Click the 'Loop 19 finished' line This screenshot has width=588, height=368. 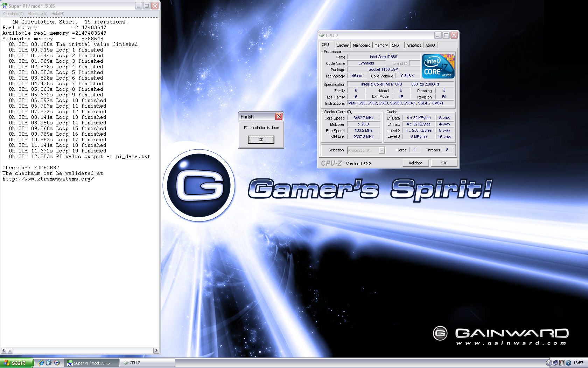pyautogui.click(x=58, y=151)
